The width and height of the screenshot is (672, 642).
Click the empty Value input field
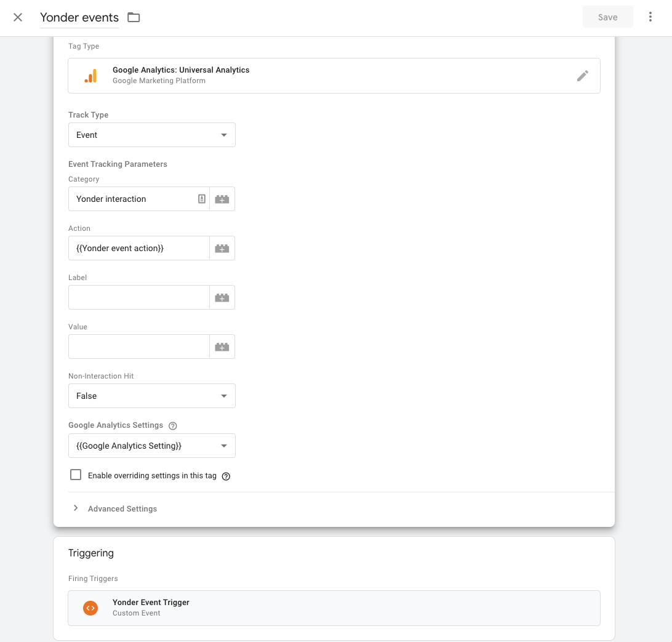(139, 347)
